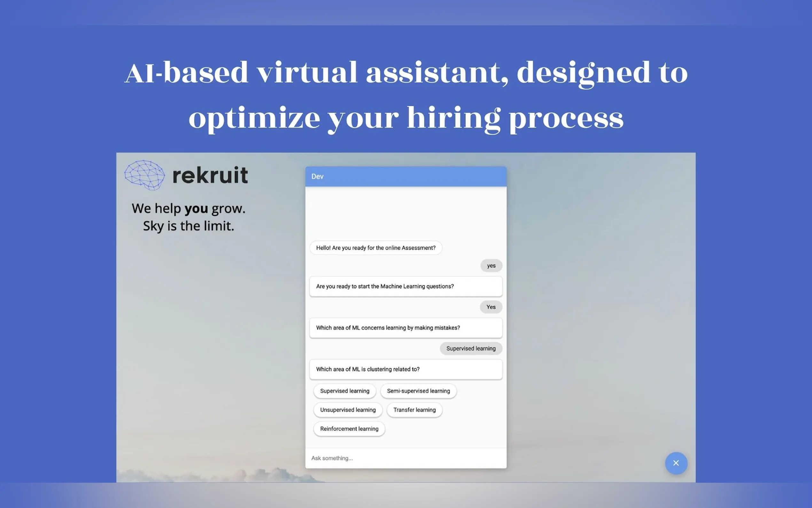Select the Transfer learning chip
Viewport: 812px width, 508px height.
click(x=414, y=409)
